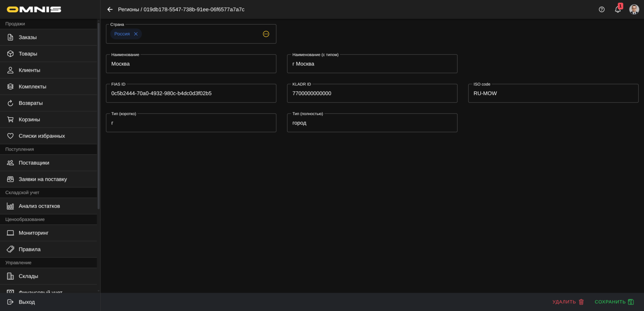The image size is (644, 311).
Task: Click the Списки избранных heart icon
Action: [10, 136]
